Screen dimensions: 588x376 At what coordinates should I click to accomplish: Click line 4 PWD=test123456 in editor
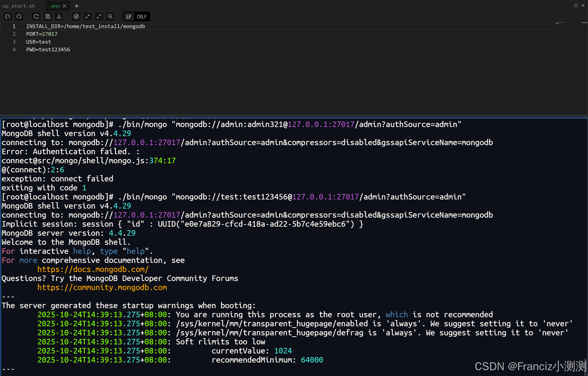(x=48, y=50)
